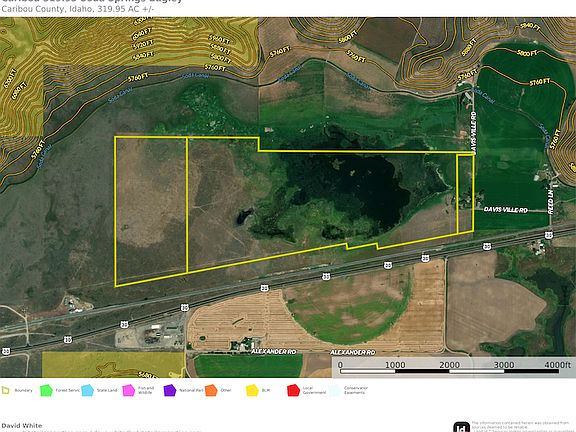Screen dimensions: 576x432
Task: Click the green Forest Service legend swatch
Action: tap(46, 390)
